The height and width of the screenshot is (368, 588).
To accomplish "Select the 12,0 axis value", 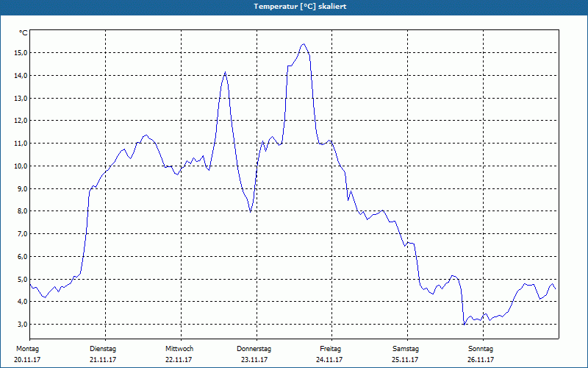I will pyautogui.click(x=21, y=121).
